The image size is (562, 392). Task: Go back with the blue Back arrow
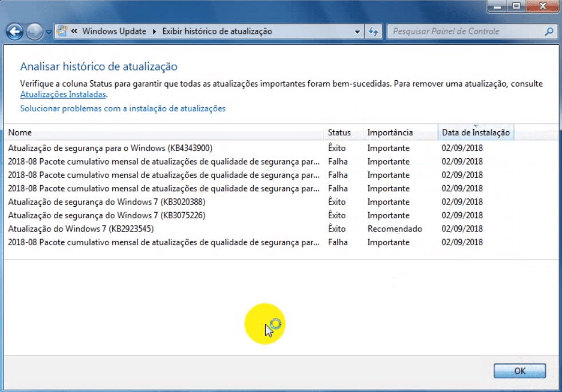click(15, 32)
